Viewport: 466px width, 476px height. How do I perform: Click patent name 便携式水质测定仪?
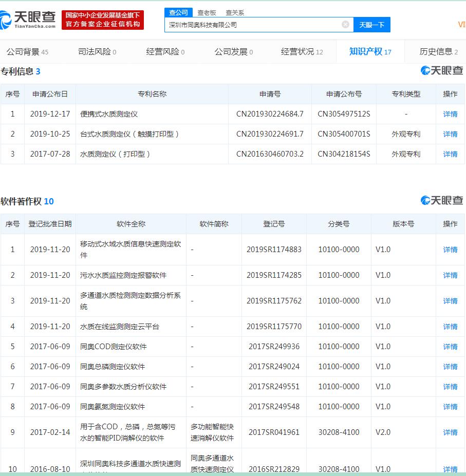pos(109,114)
